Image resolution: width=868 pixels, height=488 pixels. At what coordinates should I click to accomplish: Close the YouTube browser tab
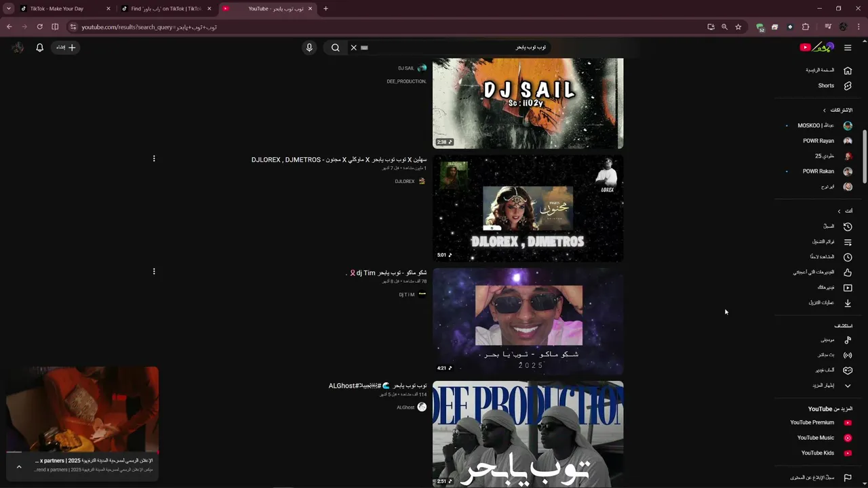[311, 9]
